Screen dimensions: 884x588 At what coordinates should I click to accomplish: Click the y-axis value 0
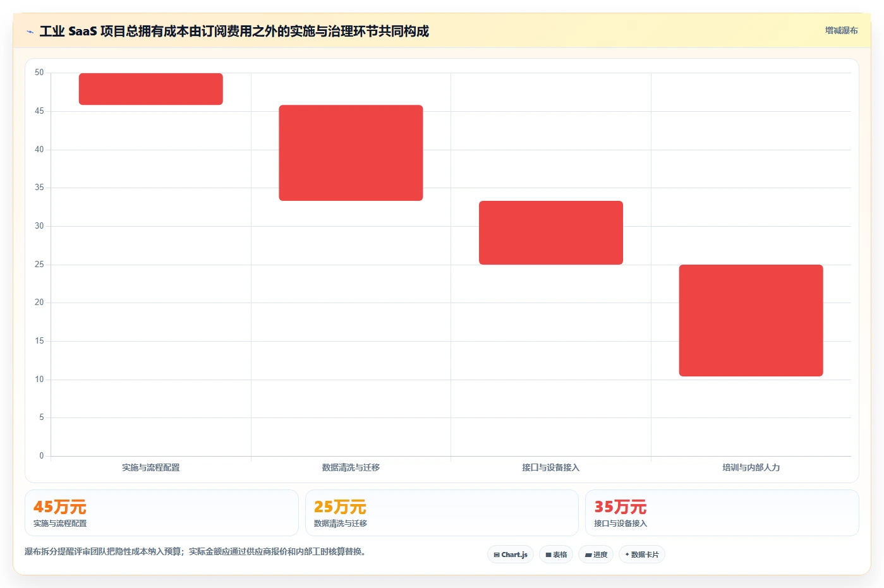pyautogui.click(x=42, y=455)
